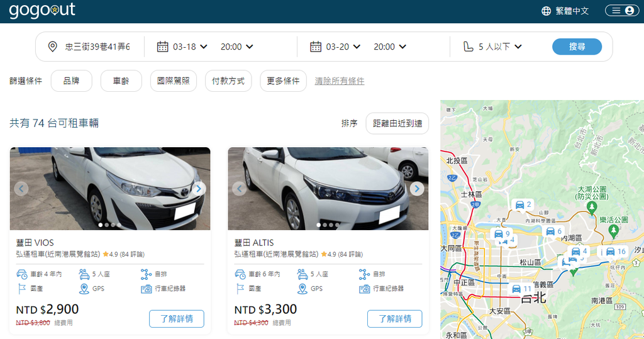Click the ALTIS price NTD $3,300
Screen dimensions: 644x339
tap(265, 309)
